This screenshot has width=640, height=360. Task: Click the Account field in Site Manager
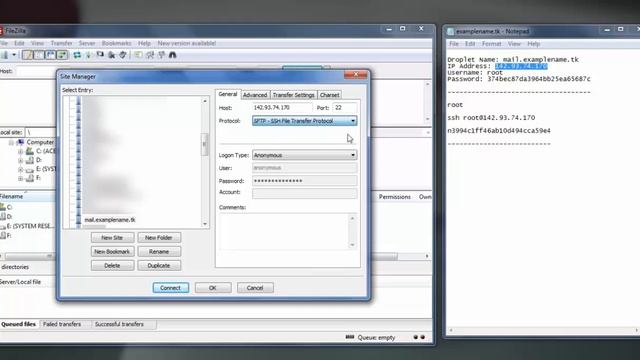[304, 193]
